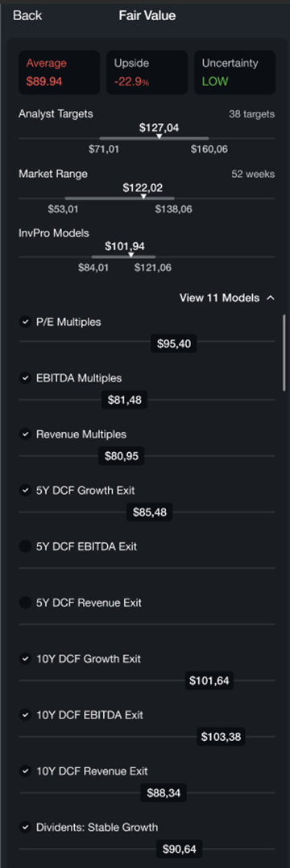Image resolution: width=290 pixels, height=868 pixels.
Task: Enable the 5Y DCF EBITDA Exit model
Action: point(25,546)
